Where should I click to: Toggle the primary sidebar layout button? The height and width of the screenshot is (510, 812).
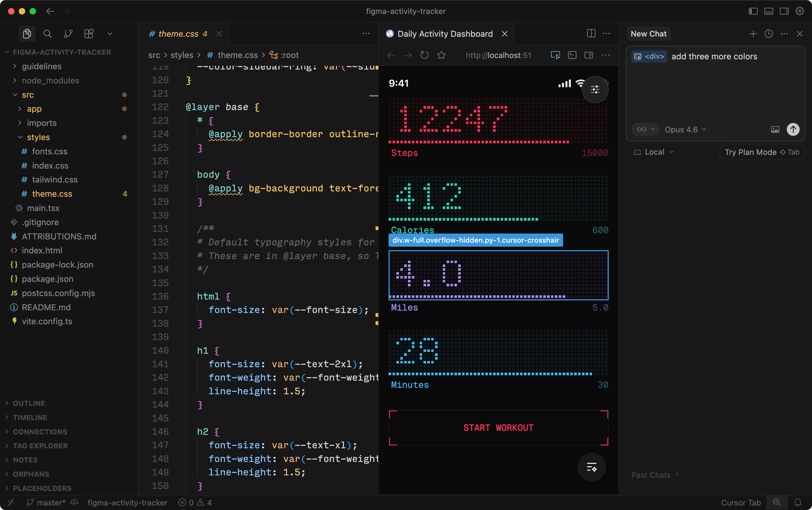point(753,11)
